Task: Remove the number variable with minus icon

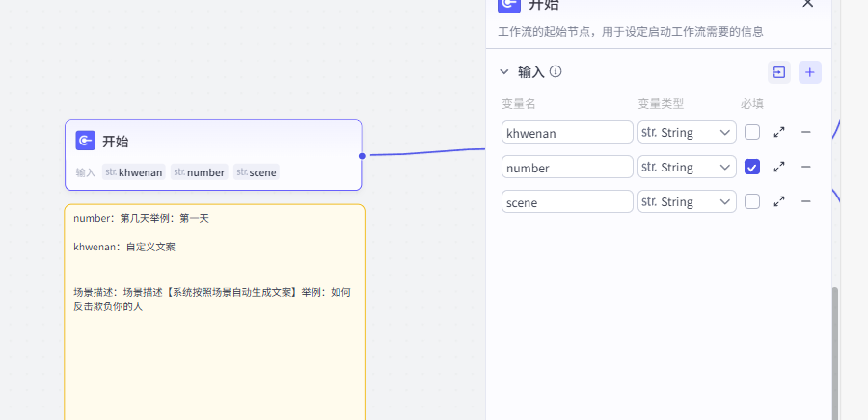Action: 806,167
